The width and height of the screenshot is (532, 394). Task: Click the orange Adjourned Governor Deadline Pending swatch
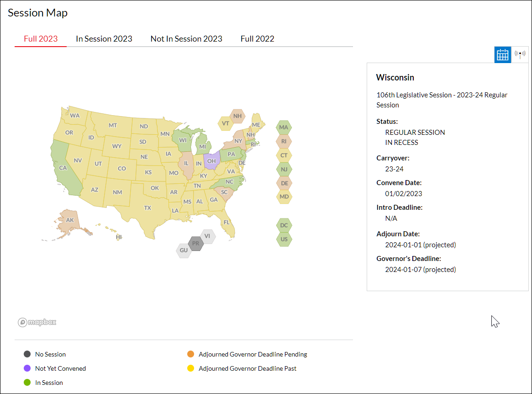[191, 354]
